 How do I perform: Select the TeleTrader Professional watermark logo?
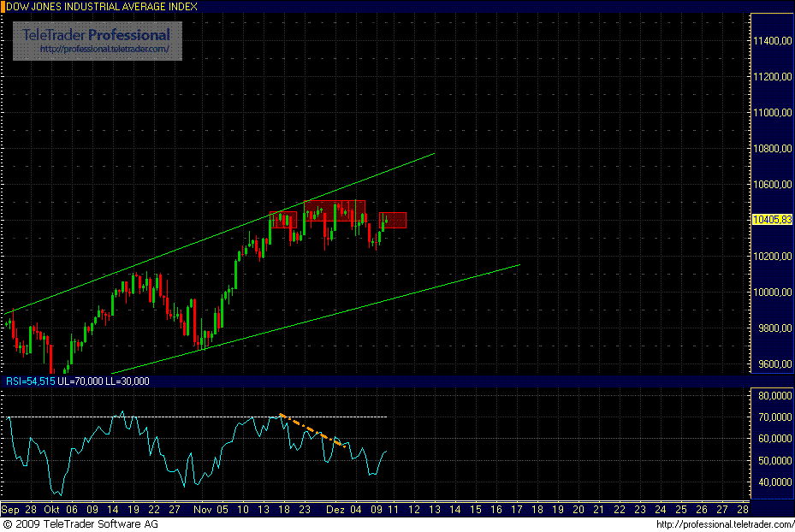tap(94, 36)
